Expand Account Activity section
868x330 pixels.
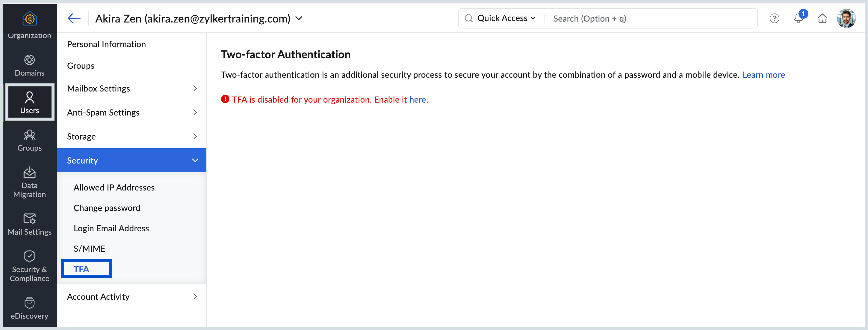pyautogui.click(x=131, y=297)
